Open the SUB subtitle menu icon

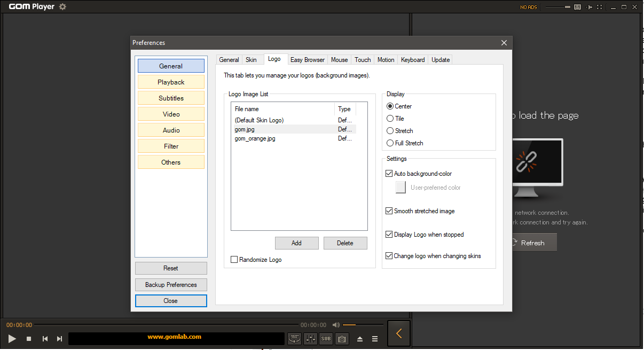coord(326,338)
